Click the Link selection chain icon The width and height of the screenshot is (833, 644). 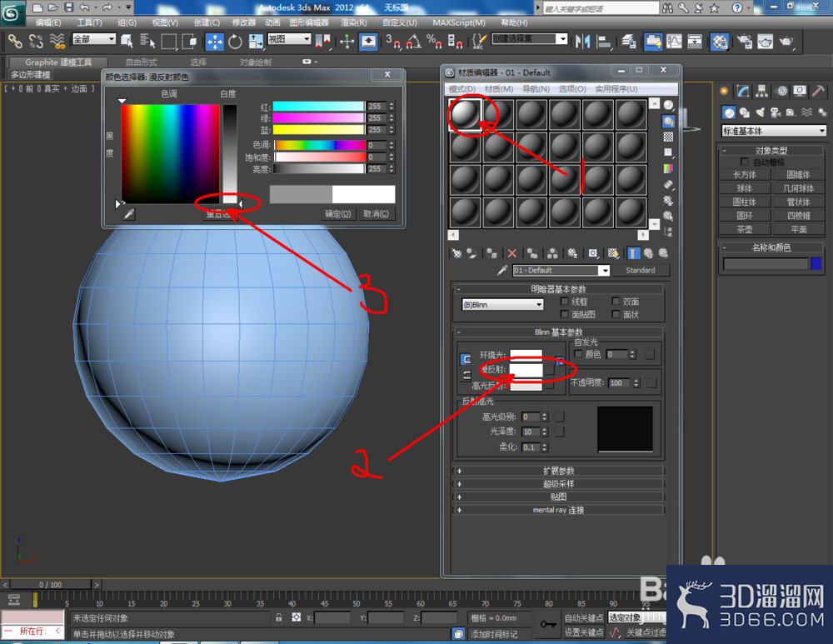coord(15,41)
